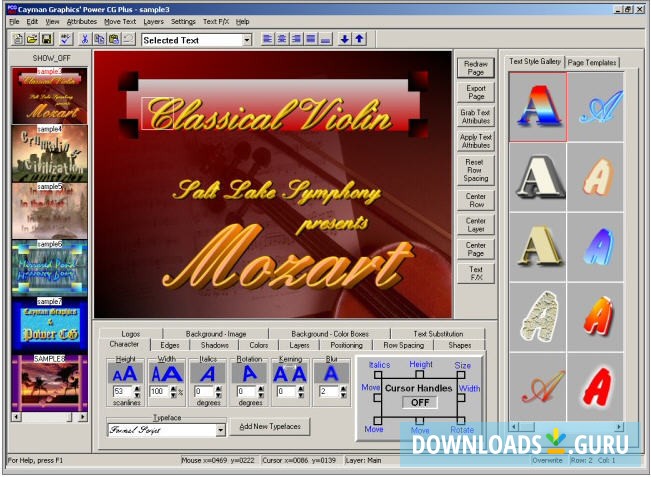651x477 pixels.
Task: Open the Attributes menu
Action: pyautogui.click(x=82, y=22)
